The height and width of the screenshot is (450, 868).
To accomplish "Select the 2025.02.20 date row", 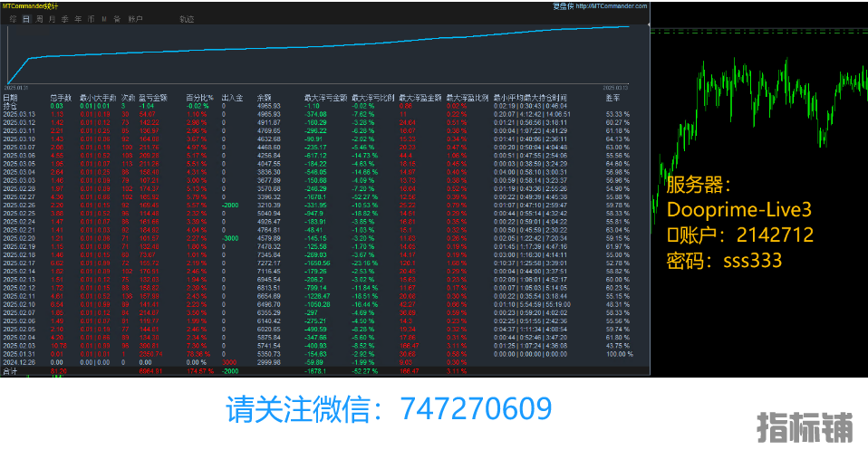I will (x=325, y=238).
